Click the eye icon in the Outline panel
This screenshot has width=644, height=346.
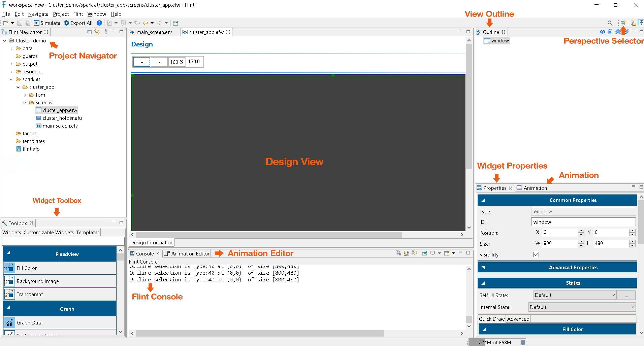point(602,32)
